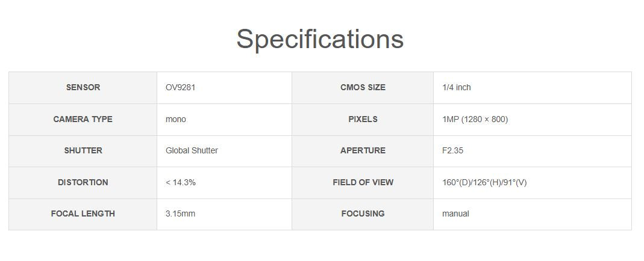The height and width of the screenshot is (261, 644).
Task: Select the 3.15mm focal length value
Action: pyautogui.click(x=180, y=213)
